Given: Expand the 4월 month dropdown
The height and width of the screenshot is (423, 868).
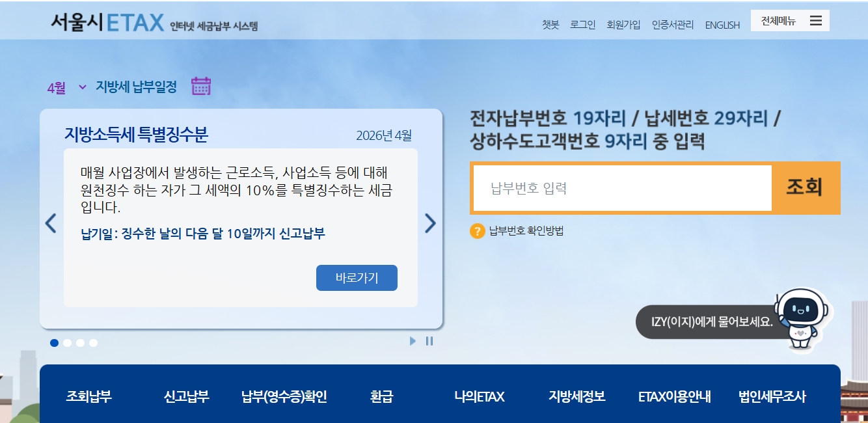Looking at the screenshot, I should (66, 88).
